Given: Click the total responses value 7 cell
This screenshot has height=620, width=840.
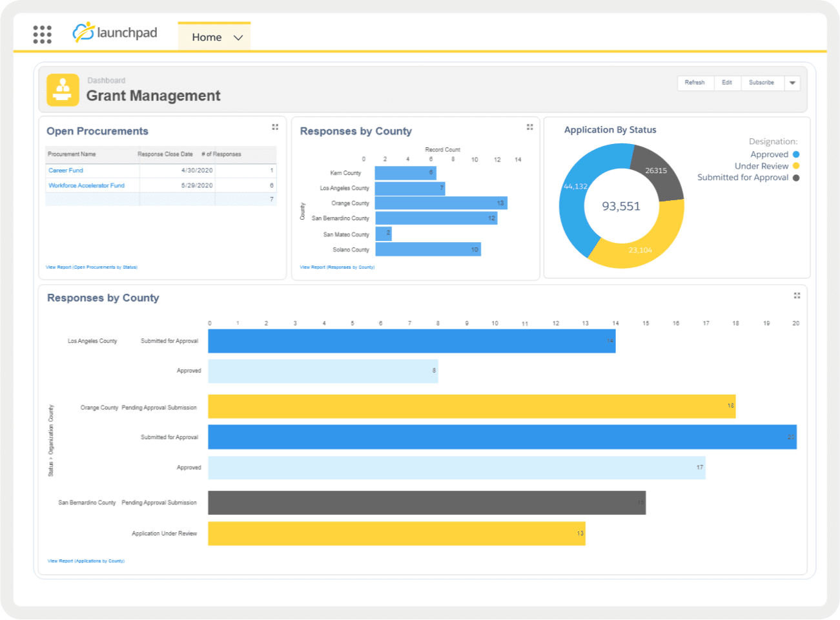Looking at the screenshot, I should tap(245, 200).
